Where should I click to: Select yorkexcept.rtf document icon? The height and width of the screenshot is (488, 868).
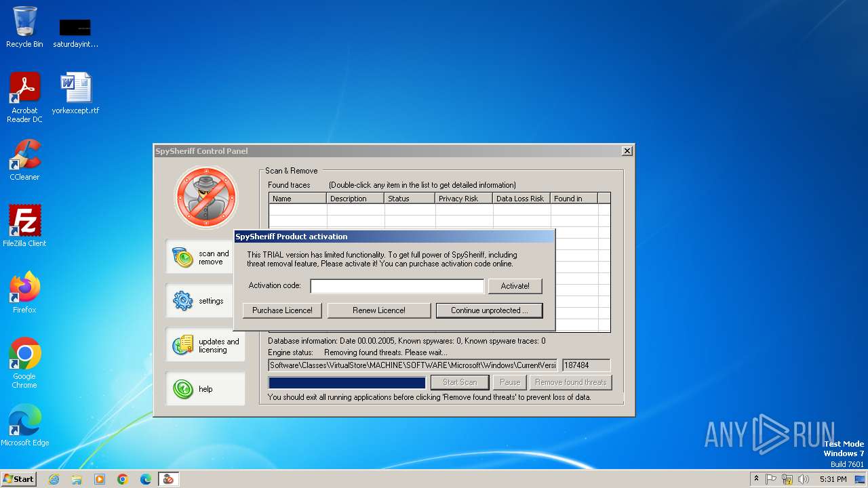(x=75, y=94)
